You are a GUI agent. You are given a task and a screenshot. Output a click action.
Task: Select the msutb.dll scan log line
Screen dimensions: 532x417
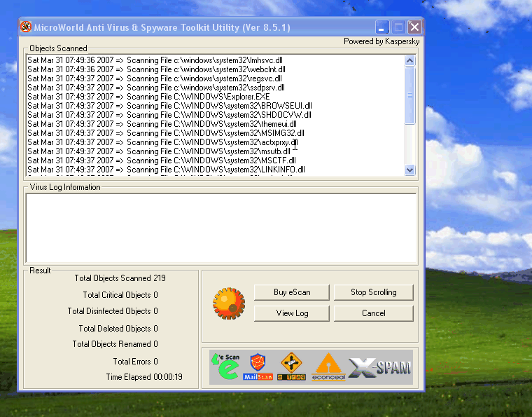tap(159, 151)
